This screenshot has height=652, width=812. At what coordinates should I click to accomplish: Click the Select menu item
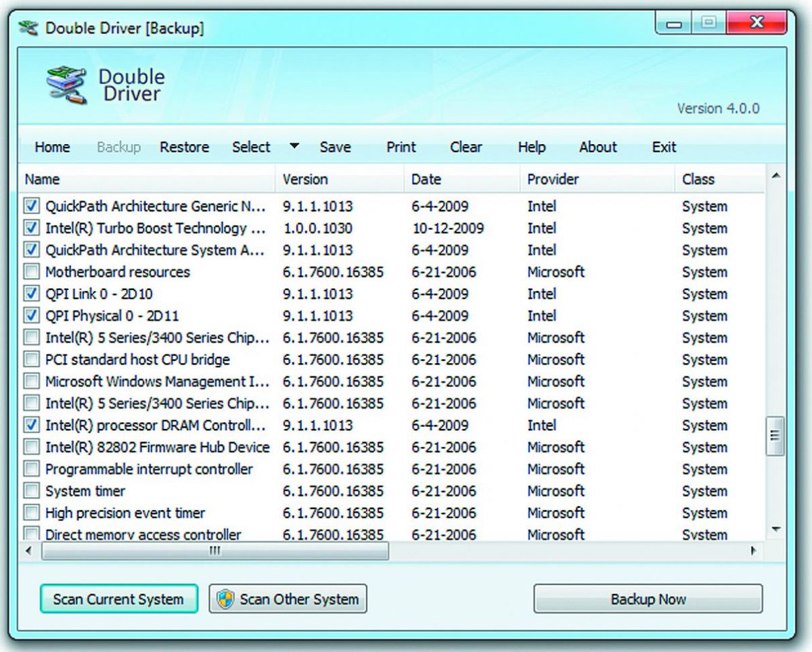[x=251, y=147]
